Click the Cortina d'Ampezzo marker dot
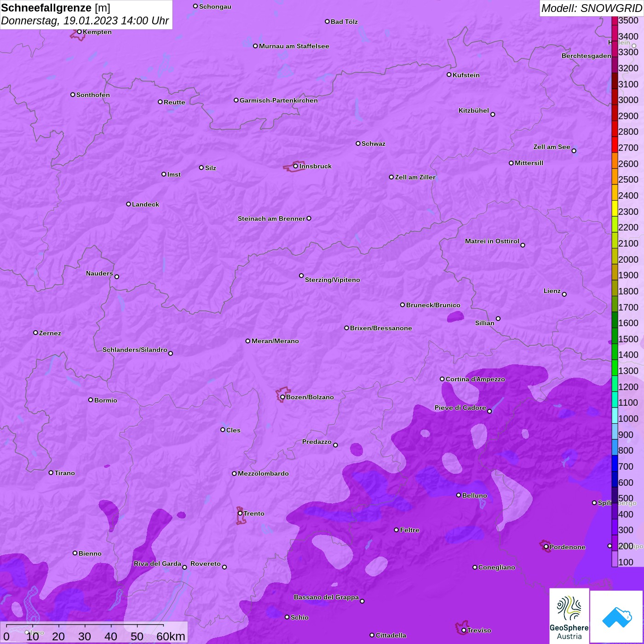This screenshot has width=644, height=644. (442, 379)
